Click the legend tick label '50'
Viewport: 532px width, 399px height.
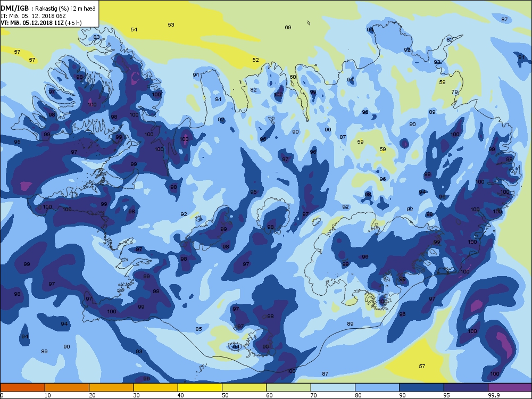[x=225, y=395]
